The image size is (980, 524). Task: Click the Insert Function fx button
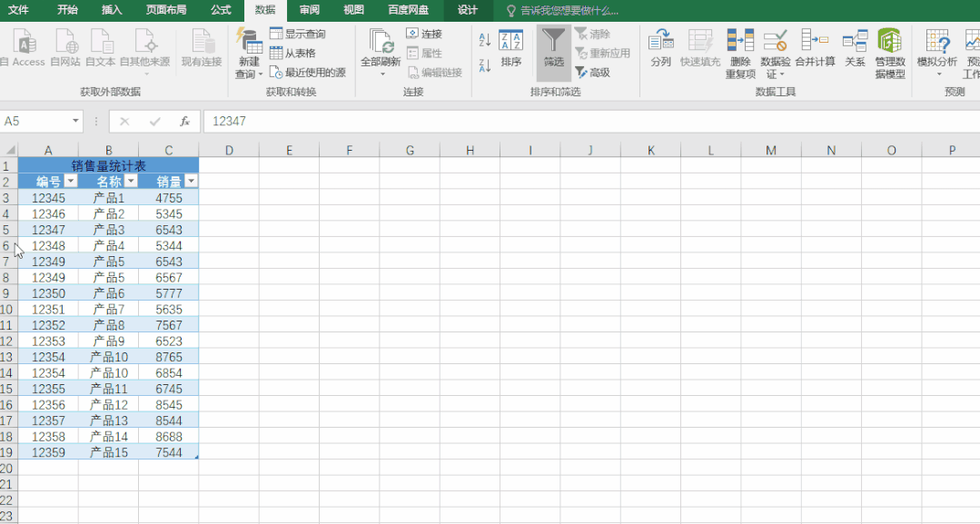click(x=184, y=122)
